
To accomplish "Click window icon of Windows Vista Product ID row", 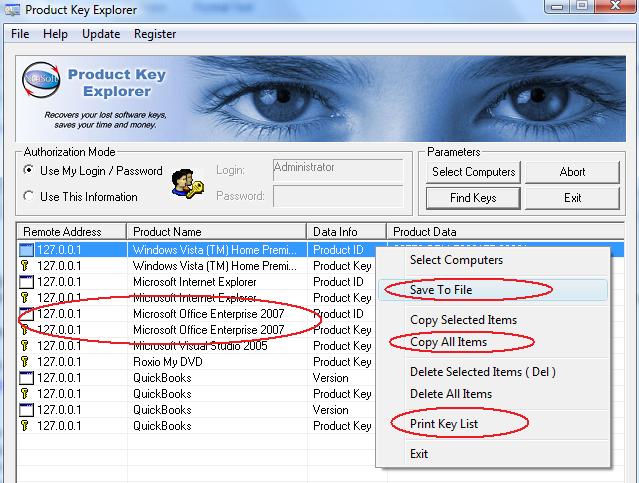I will tap(26, 249).
